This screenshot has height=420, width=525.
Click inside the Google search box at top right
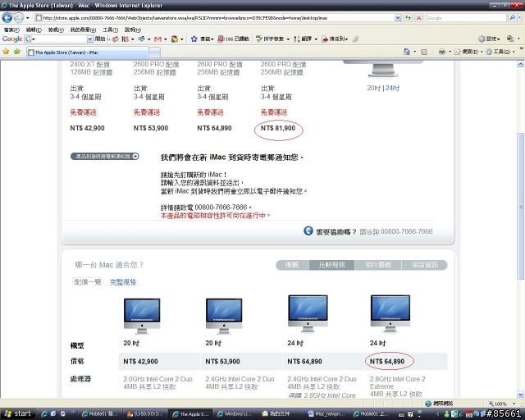coord(466,18)
